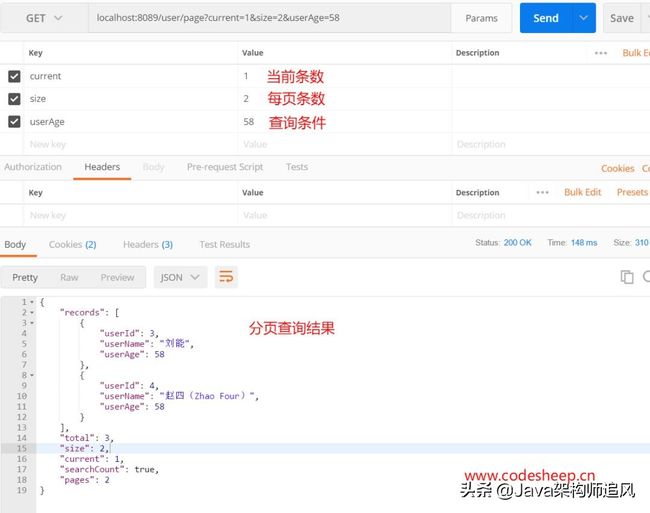
Task: Collapse second record object at line 8
Action: coord(32,375)
